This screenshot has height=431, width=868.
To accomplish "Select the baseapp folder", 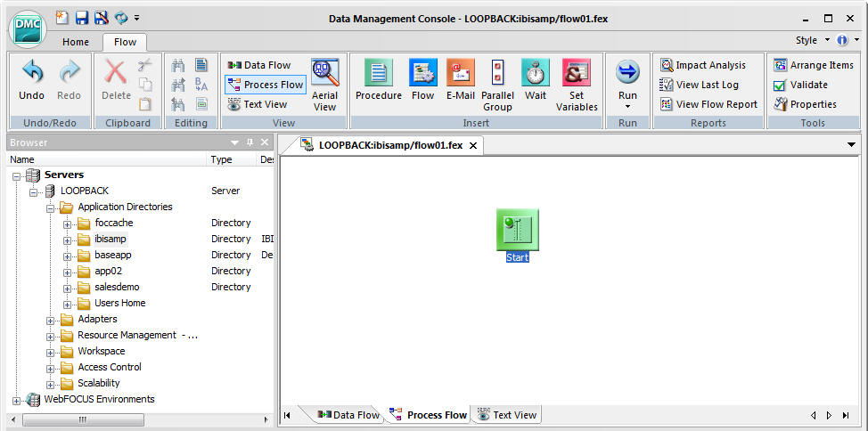I will 113,255.
